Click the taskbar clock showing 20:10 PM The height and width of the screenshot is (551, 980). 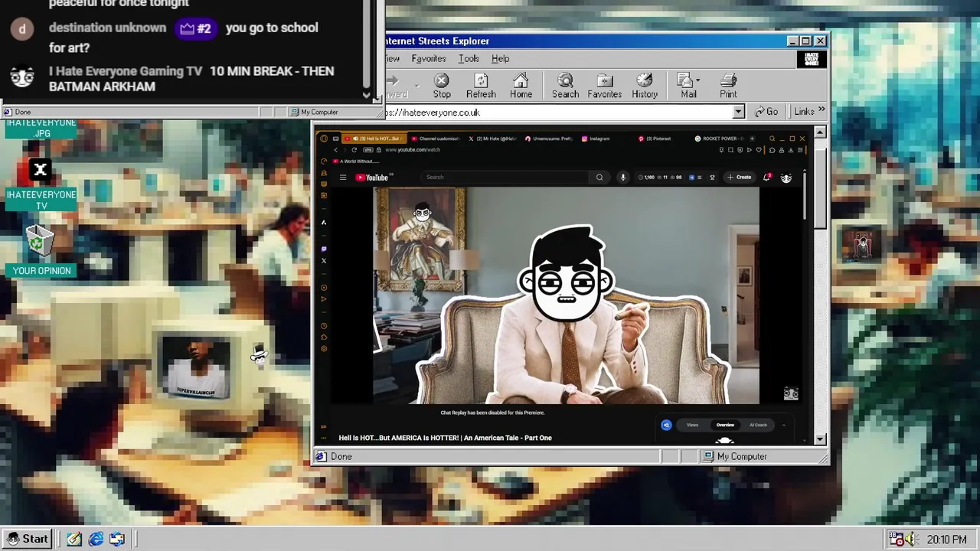tap(946, 540)
